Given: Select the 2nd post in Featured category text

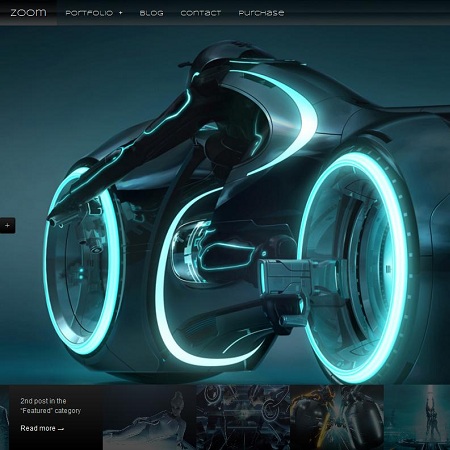Looking at the screenshot, I should point(51,406).
